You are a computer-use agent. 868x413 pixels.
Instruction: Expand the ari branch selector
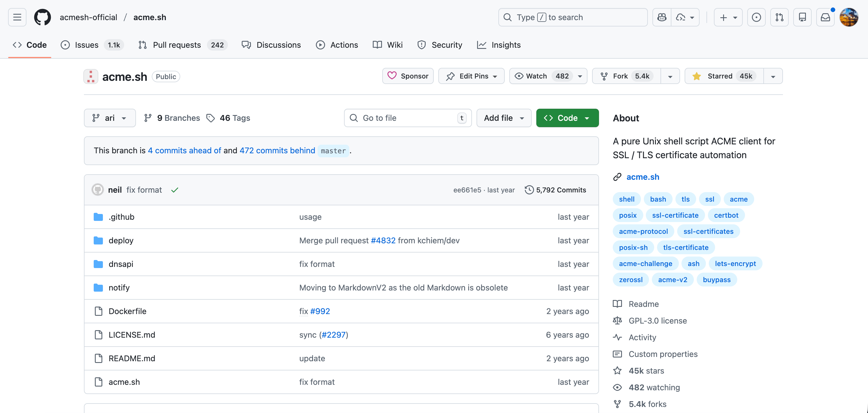(110, 118)
